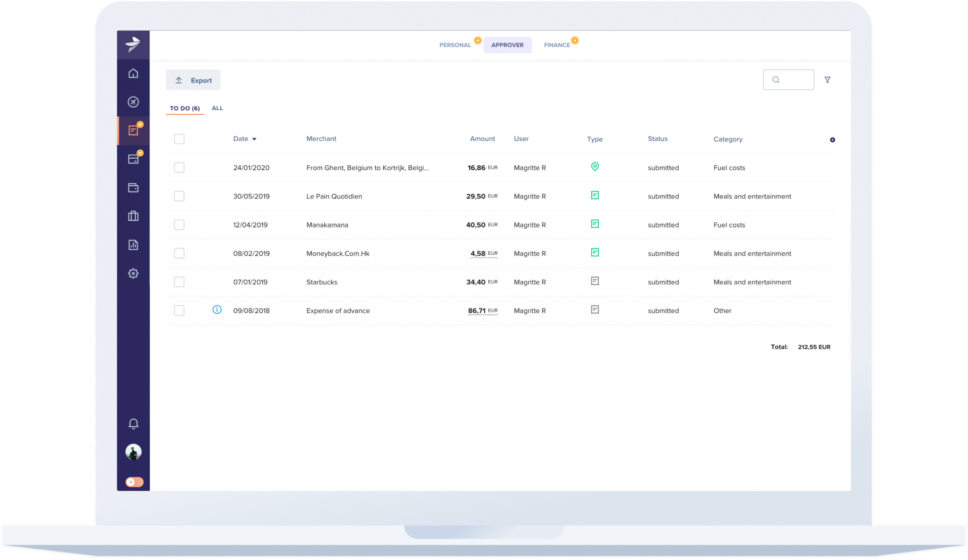Select the wallet icon in sidebar

tap(133, 188)
